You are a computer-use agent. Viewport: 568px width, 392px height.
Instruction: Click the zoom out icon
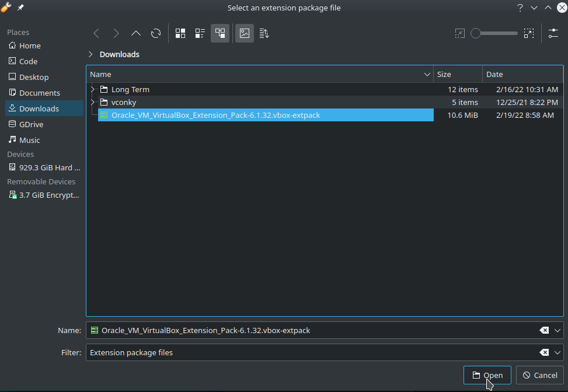459,34
